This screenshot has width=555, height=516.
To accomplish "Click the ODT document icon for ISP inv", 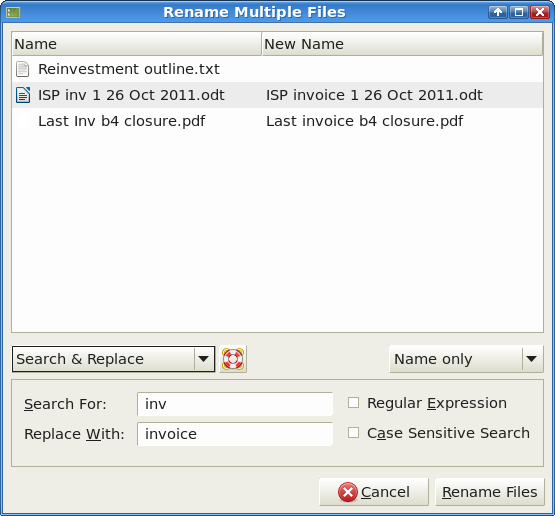I will tap(23, 95).
